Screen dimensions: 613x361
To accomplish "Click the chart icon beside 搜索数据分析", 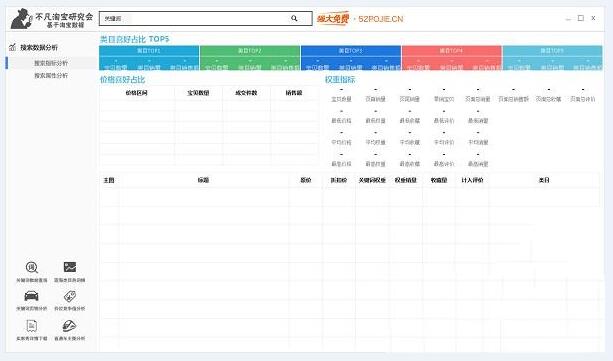I will 13,47.
